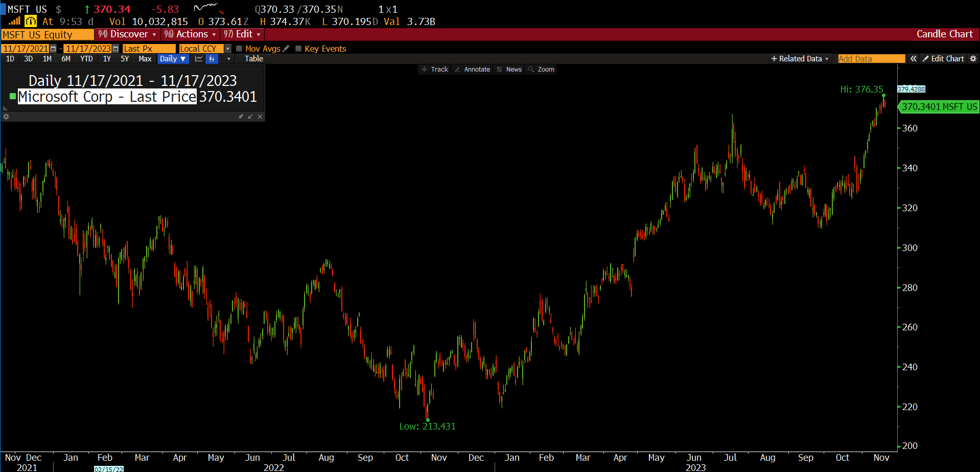The height and width of the screenshot is (472, 980).
Task: Select the 1D range tab
Action: [x=10, y=59]
